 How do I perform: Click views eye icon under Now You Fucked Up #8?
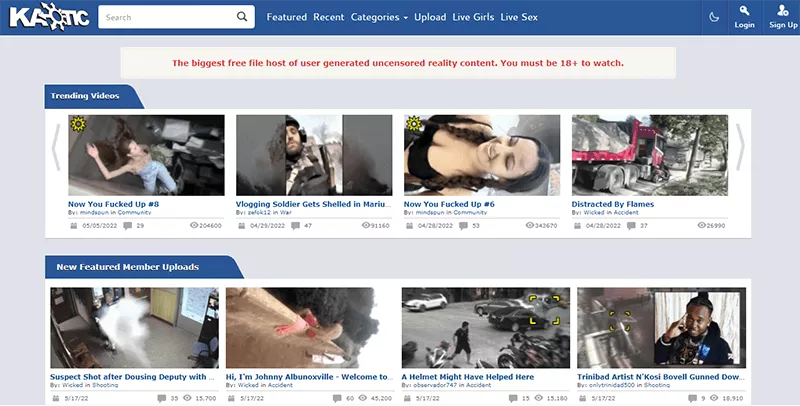point(194,226)
